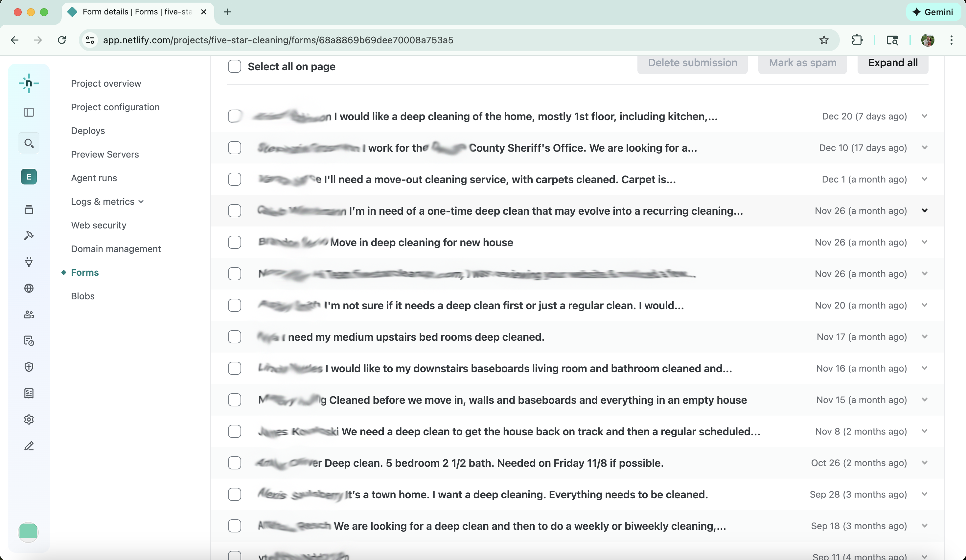Viewport: 966px width, 560px height.
Task: Open team members via the people icon
Action: coord(29,314)
